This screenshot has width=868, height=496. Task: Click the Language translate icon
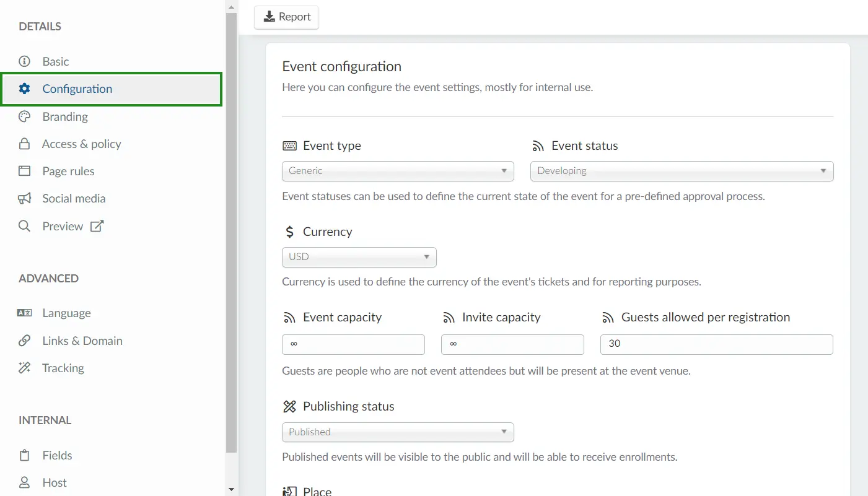pyautogui.click(x=24, y=313)
